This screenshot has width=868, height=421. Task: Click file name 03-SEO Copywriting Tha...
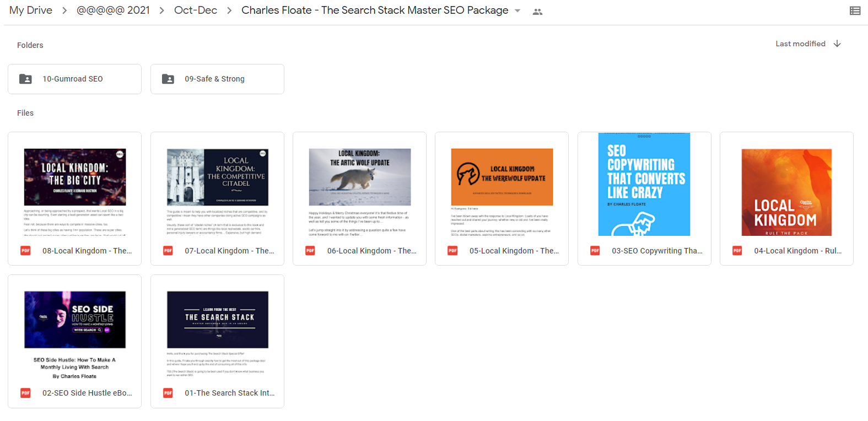point(657,251)
